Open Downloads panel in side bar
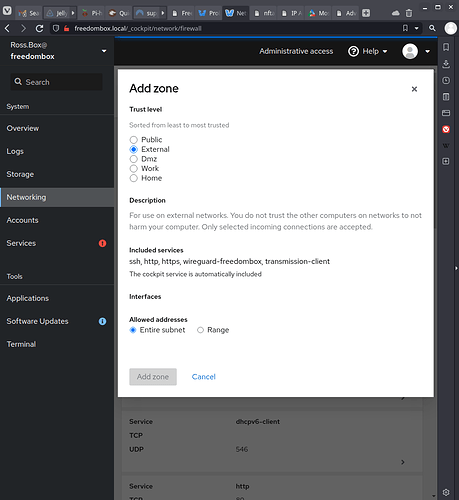Image resolution: width=459 pixels, height=500 pixels. click(446, 64)
